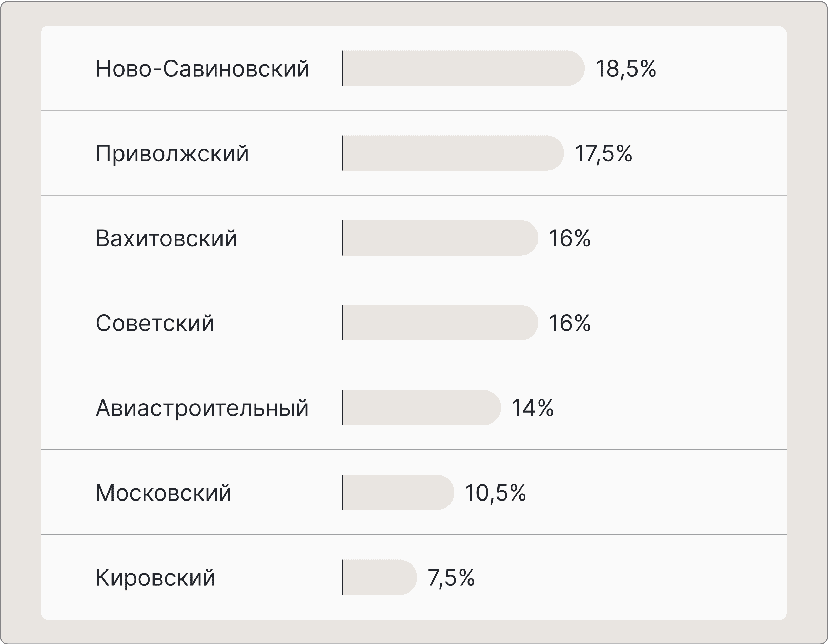Click the Ново-Савиновский progress bar

pos(463,68)
